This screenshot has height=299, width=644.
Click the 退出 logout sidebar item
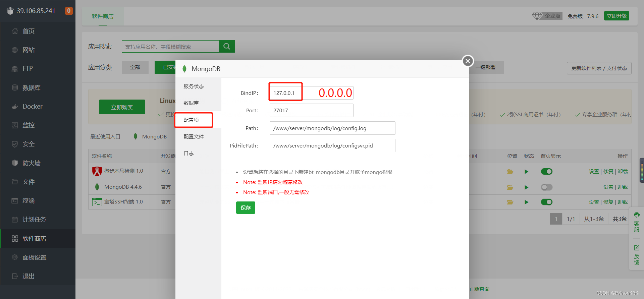point(38,276)
